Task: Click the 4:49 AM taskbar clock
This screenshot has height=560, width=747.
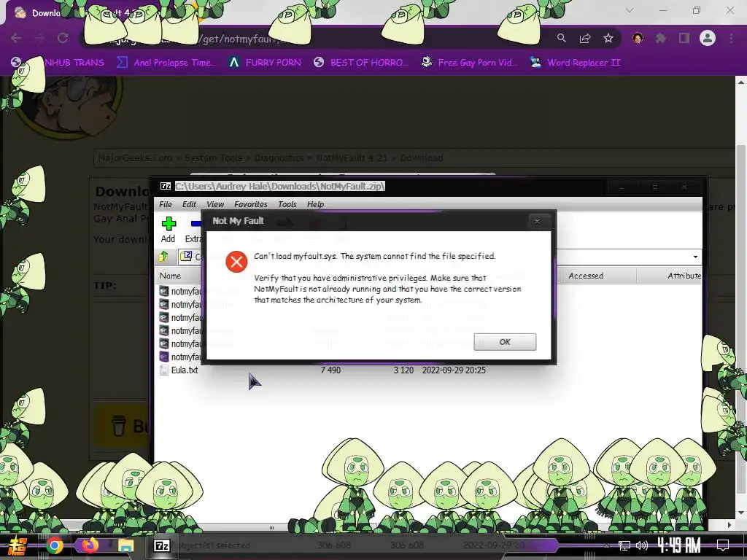Action: coord(679,545)
